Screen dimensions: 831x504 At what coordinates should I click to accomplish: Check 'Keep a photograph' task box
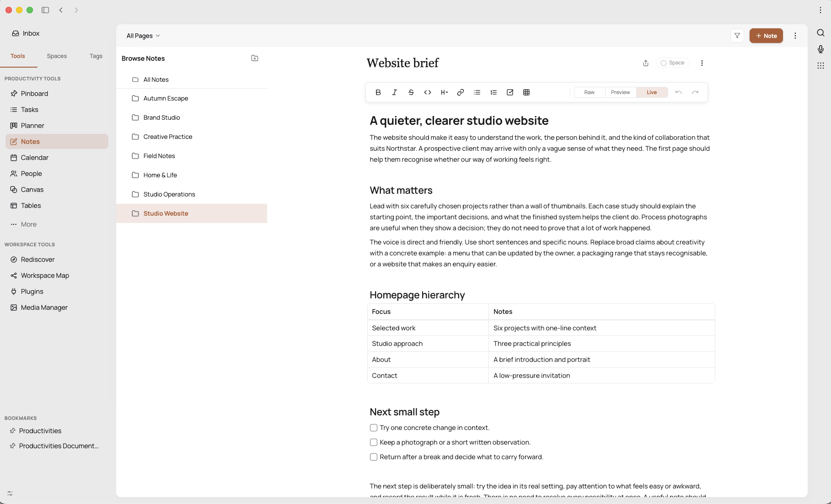[373, 442]
